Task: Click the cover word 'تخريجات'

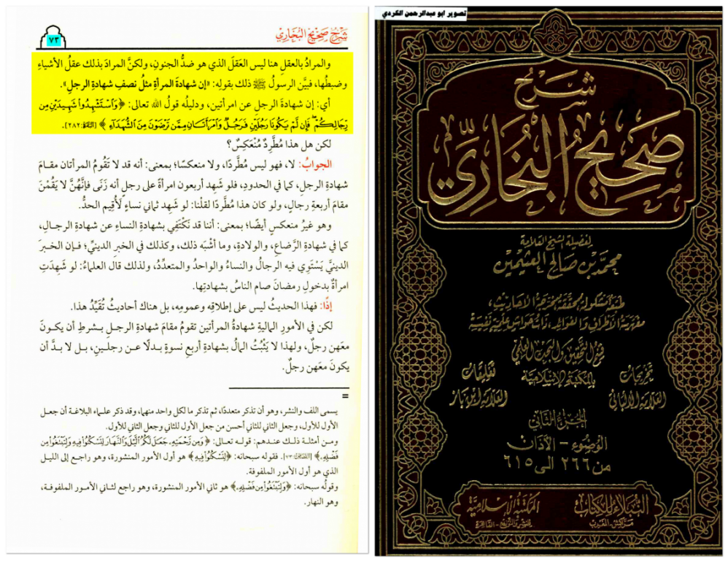Action: point(636,375)
